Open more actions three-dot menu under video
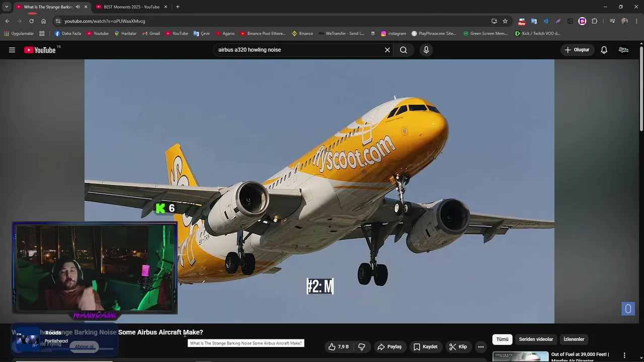Screen dimensions: 644x362 [x=481, y=347]
